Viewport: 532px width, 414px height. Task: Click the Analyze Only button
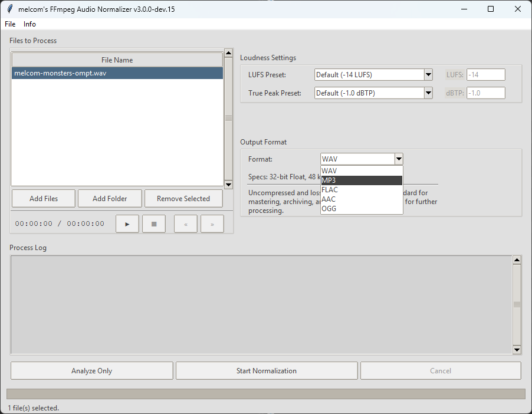pos(91,371)
